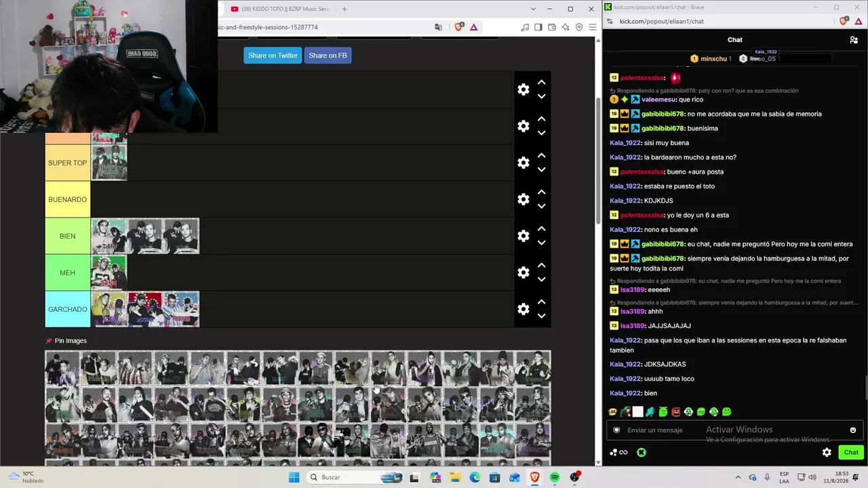The height and width of the screenshot is (488, 868).
Task: Open Brave Shields in Kick chat window
Action: tap(844, 21)
